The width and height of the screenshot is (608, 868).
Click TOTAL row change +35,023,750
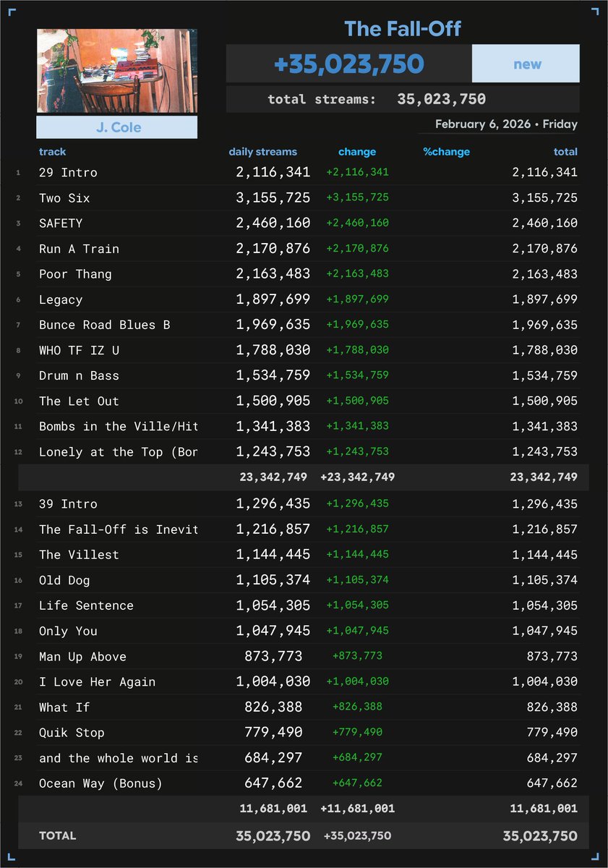pyautogui.click(x=357, y=835)
